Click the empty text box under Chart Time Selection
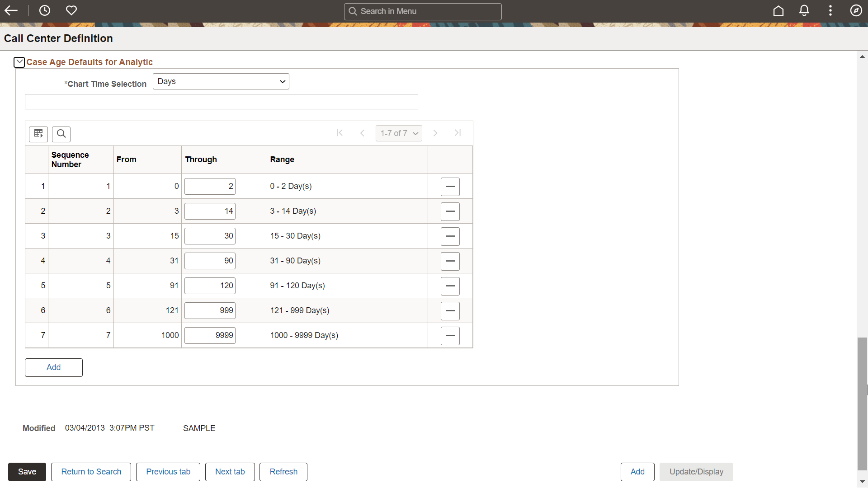 [x=222, y=102]
